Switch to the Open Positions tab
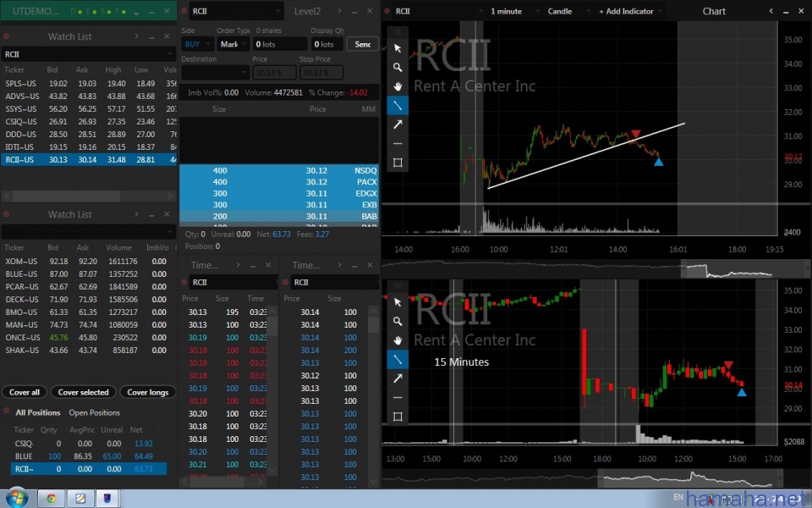Screen dimensions: 812x508 click(94, 412)
